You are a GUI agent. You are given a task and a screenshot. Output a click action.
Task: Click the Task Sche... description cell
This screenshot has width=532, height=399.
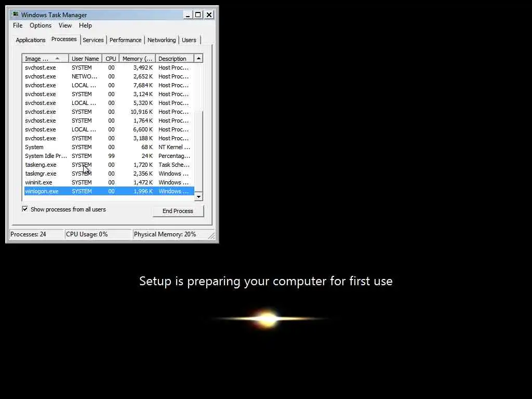coord(174,165)
